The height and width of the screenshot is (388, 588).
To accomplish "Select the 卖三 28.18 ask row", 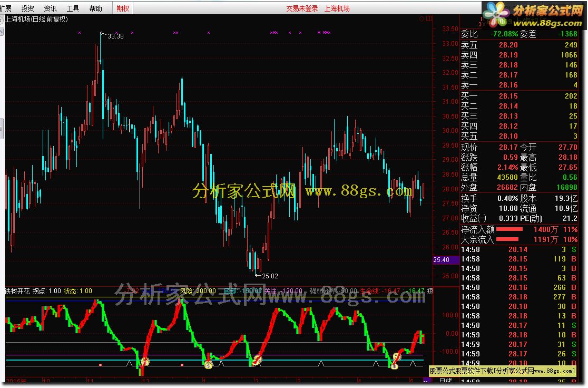I will click(519, 65).
